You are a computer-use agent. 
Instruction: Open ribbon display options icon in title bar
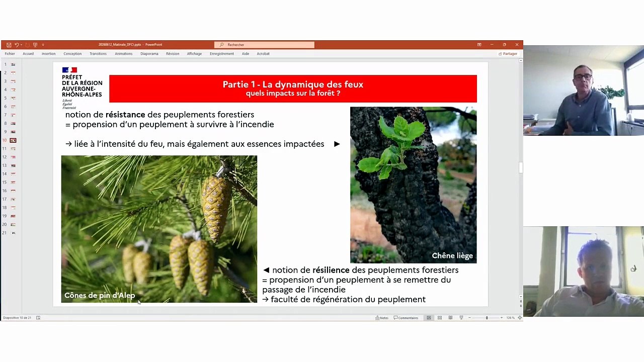(479, 45)
